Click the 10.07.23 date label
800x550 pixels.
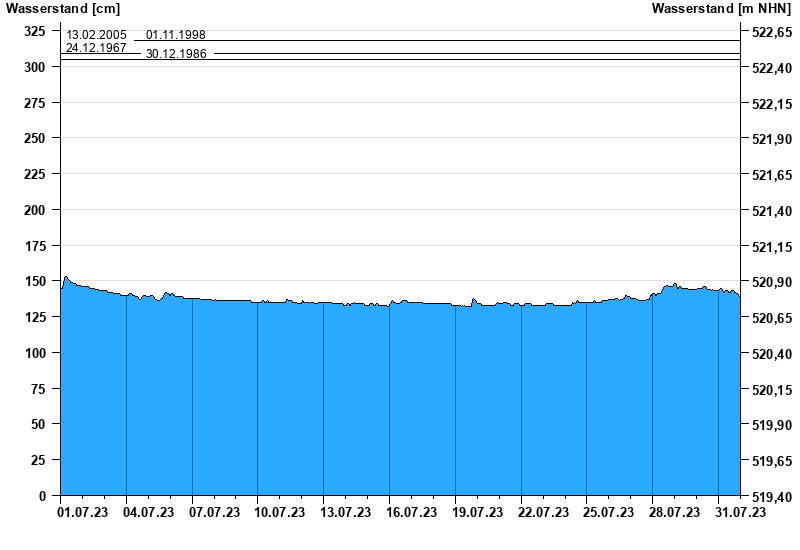(x=280, y=513)
